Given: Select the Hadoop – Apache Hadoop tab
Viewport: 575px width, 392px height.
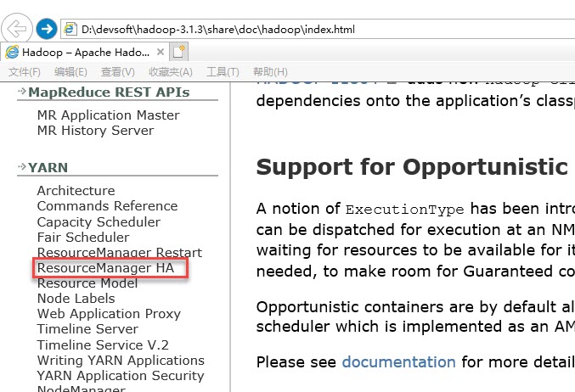Looking at the screenshot, I should click(x=85, y=53).
